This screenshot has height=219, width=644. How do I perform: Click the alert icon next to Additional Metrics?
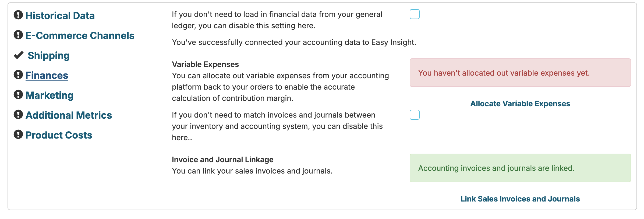18,115
